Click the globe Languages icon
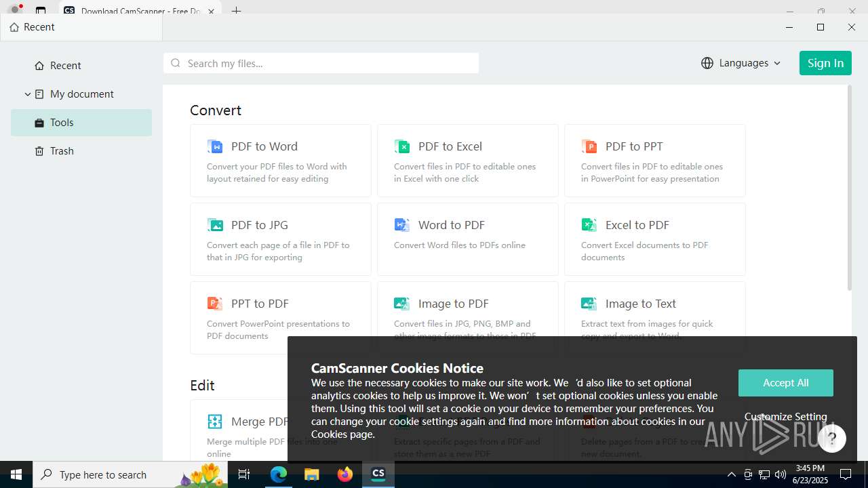868x488 pixels. [707, 63]
